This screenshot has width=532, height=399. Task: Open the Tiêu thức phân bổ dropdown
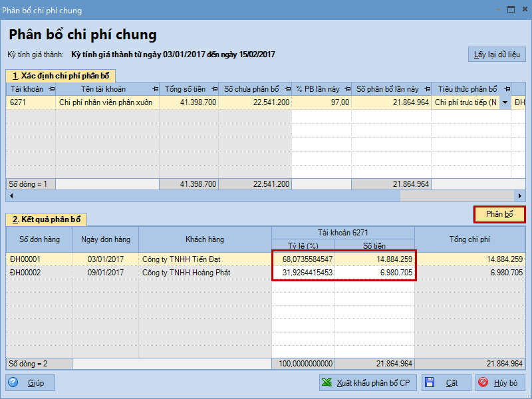505,102
